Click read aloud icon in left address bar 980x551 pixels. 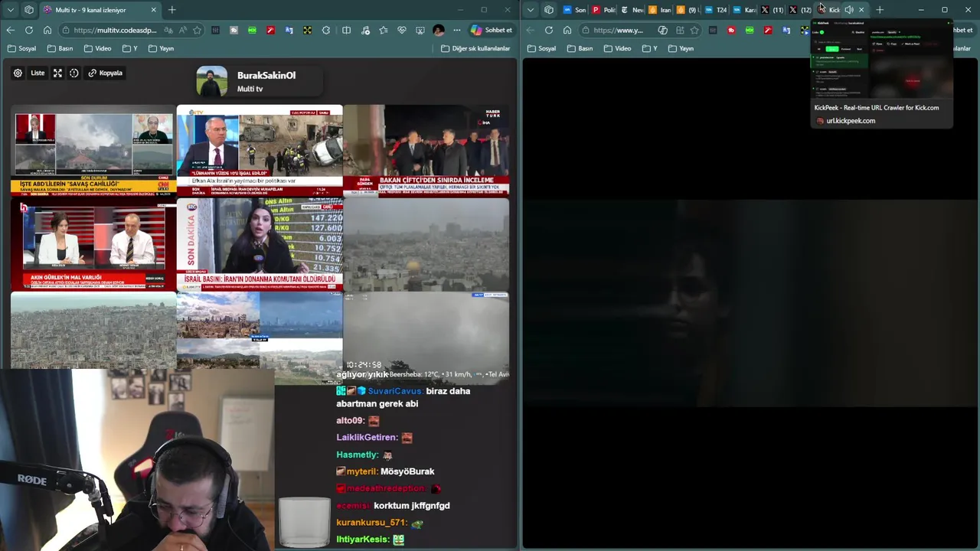tap(182, 31)
